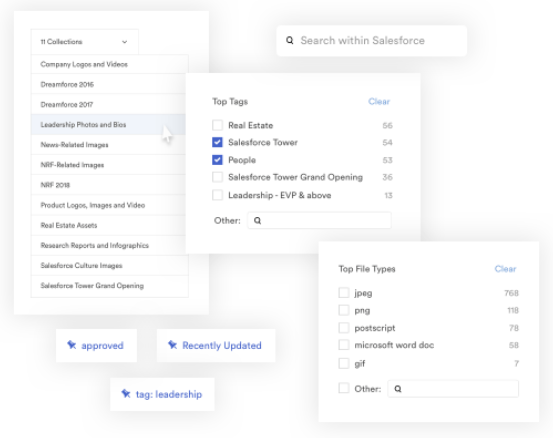This screenshot has width=553, height=438.
Task: Clear the Top File Types filters
Action: (505, 269)
